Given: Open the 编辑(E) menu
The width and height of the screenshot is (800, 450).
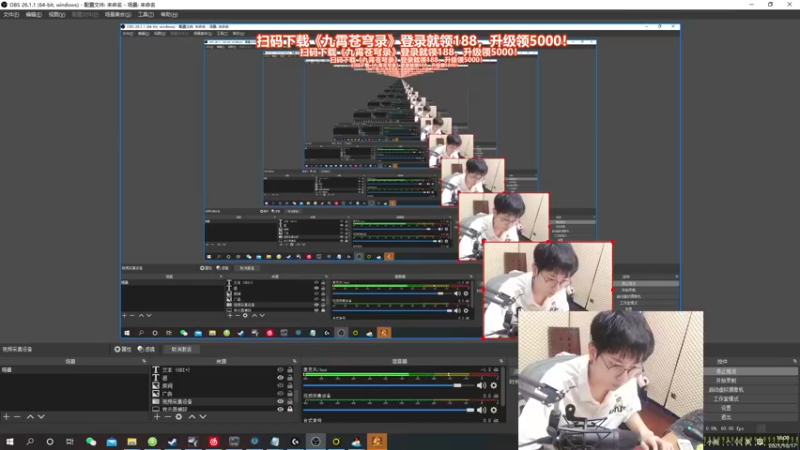Looking at the screenshot, I should pos(33,14).
